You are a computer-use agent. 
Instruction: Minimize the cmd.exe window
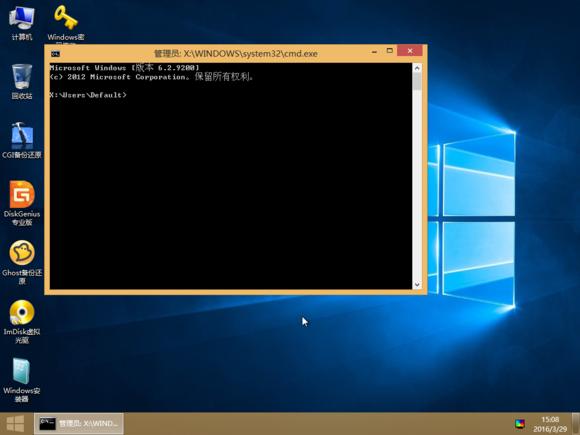(374, 51)
